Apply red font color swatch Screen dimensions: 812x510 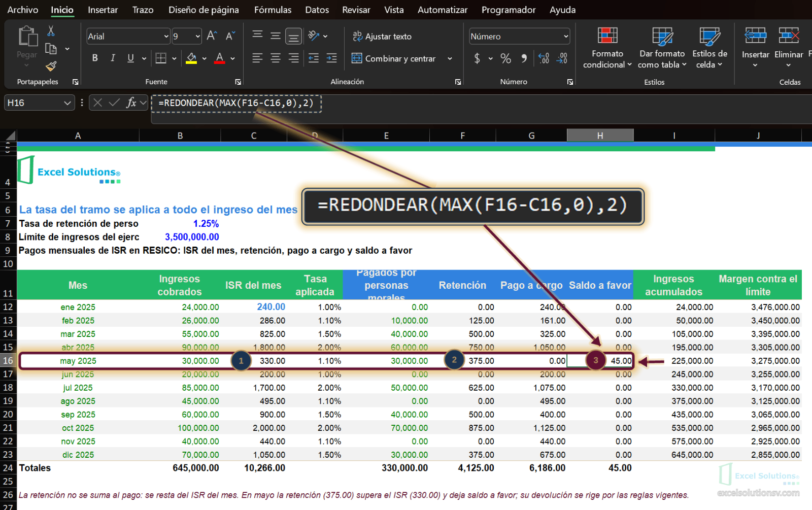point(219,58)
